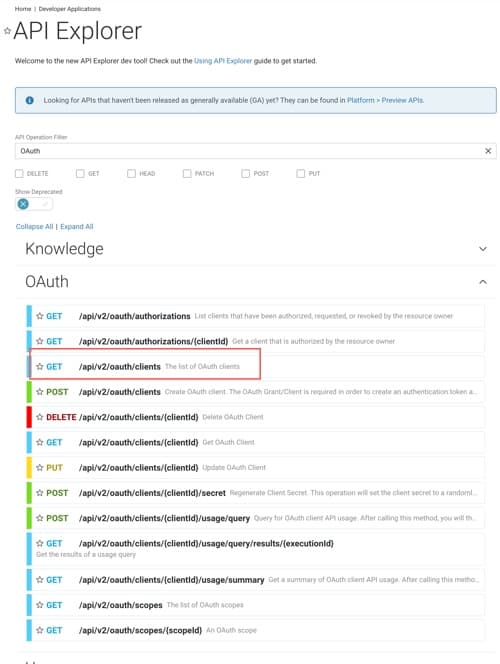Image resolution: width=500 pixels, height=664 pixels.
Task: Clear the OAuth filter with X icon
Action: pyautogui.click(x=488, y=151)
